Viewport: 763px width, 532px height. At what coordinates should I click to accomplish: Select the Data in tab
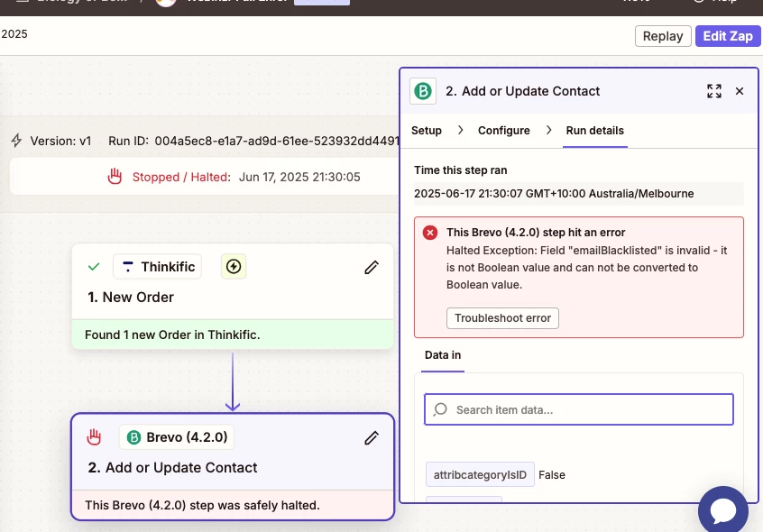tap(442, 355)
